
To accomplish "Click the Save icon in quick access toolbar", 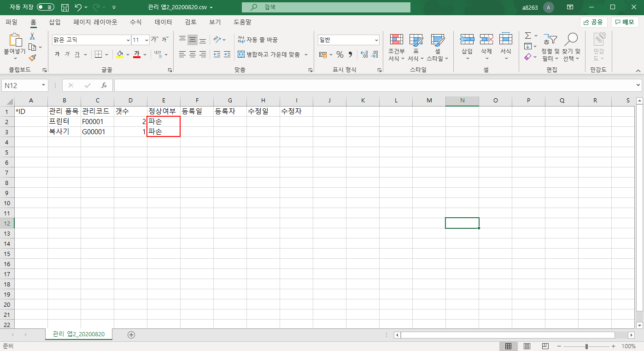I will (65, 7).
